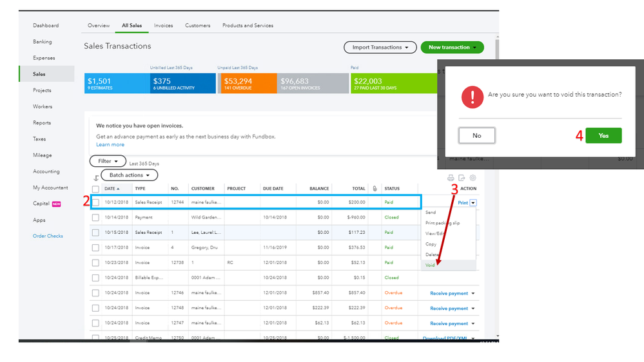644x362 pixels.
Task: Click customer Gregory, Dru cell
Action: (204, 247)
